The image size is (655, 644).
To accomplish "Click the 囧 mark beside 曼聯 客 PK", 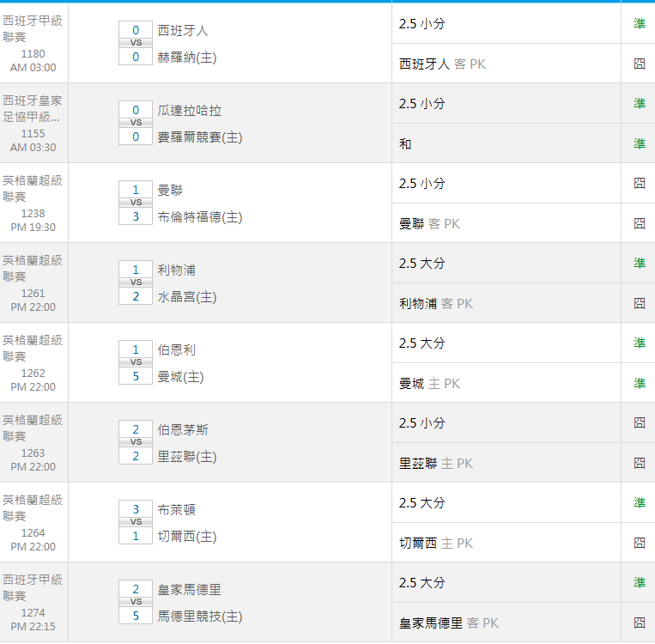I will (x=639, y=223).
